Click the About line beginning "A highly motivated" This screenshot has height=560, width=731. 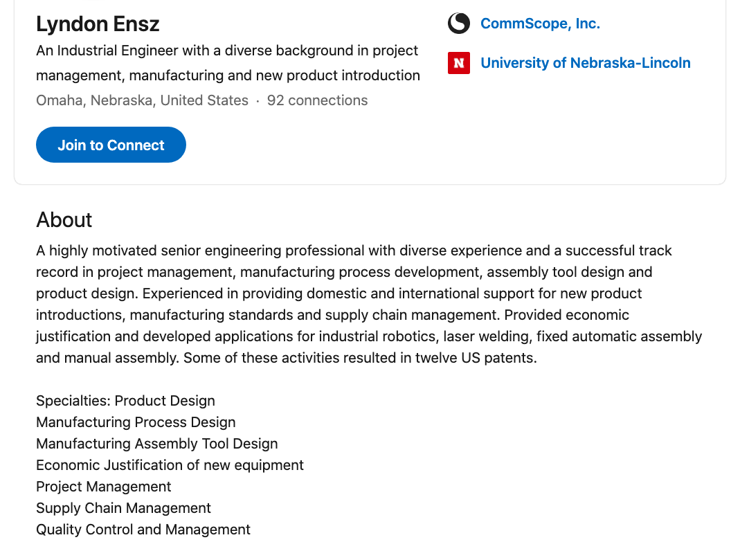tap(354, 251)
